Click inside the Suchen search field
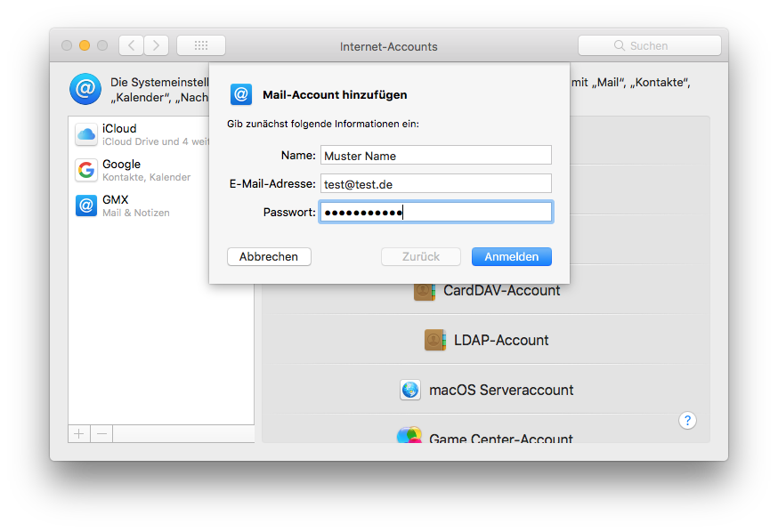Screen dimensions: 778x532 [649, 44]
